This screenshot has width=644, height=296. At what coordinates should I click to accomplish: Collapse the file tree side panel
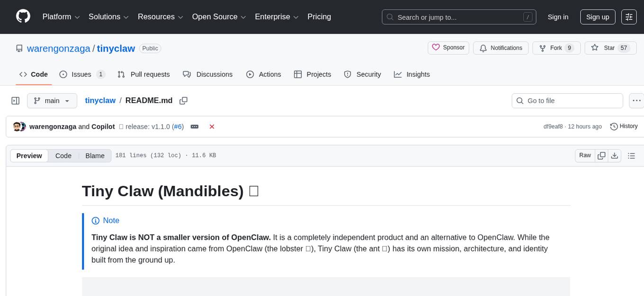tap(15, 101)
